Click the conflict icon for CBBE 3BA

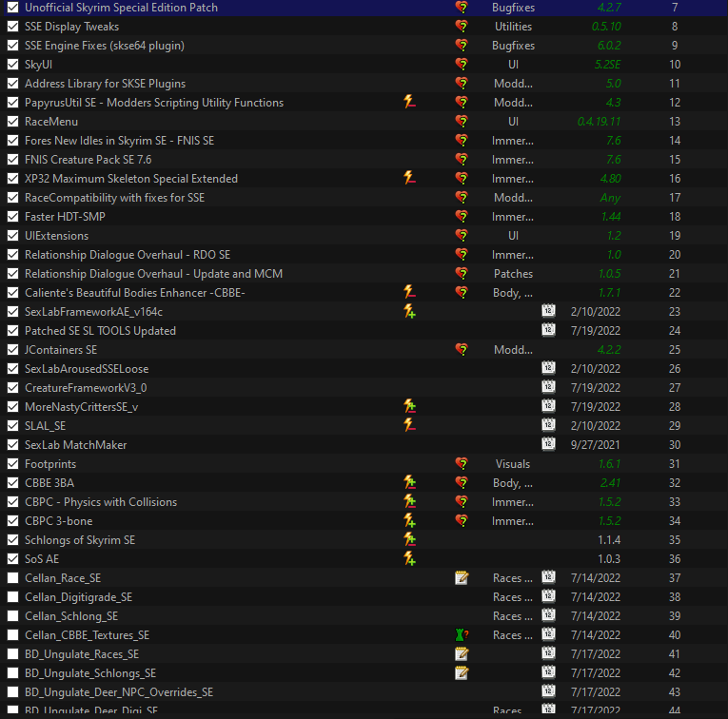click(409, 482)
